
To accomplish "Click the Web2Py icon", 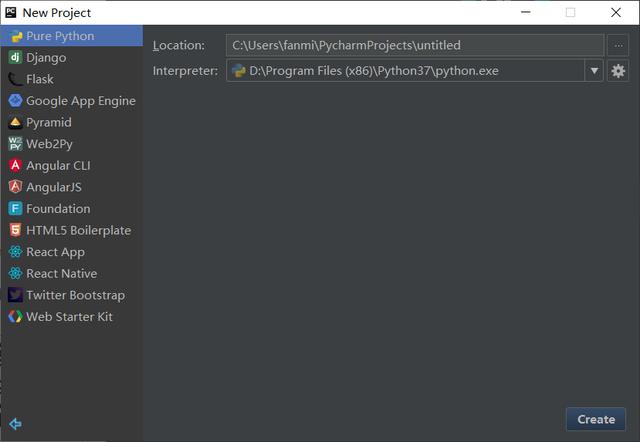I will [15, 144].
